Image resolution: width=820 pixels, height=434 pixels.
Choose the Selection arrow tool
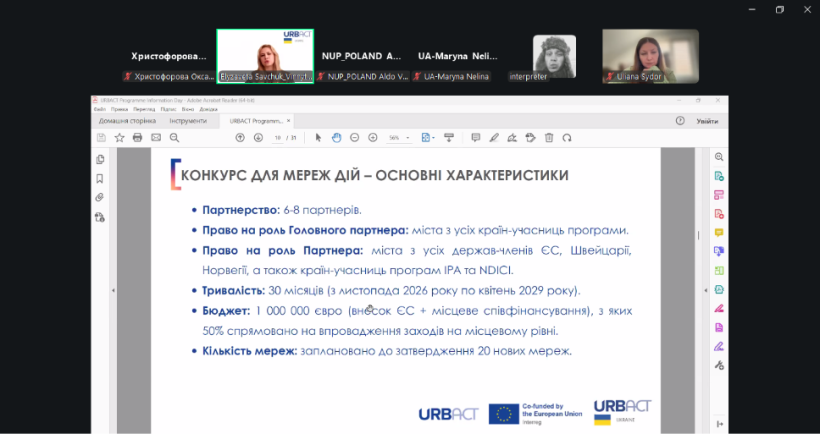pos(318,138)
